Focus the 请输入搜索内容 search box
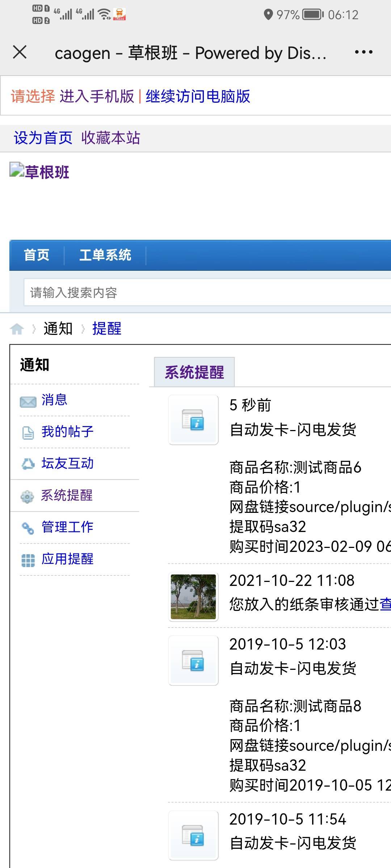The height and width of the screenshot is (868, 391). point(207,293)
